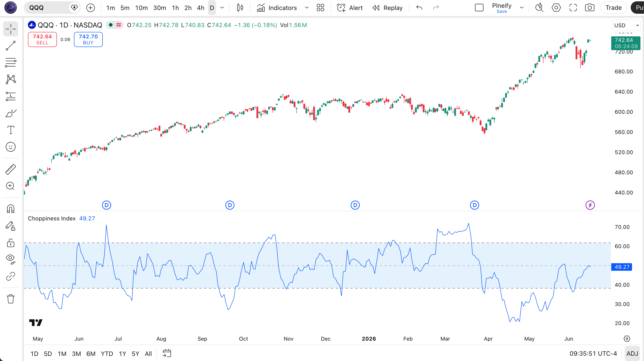
Task: Select the 5m timeframe
Action: pyautogui.click(x=125, y=8)
